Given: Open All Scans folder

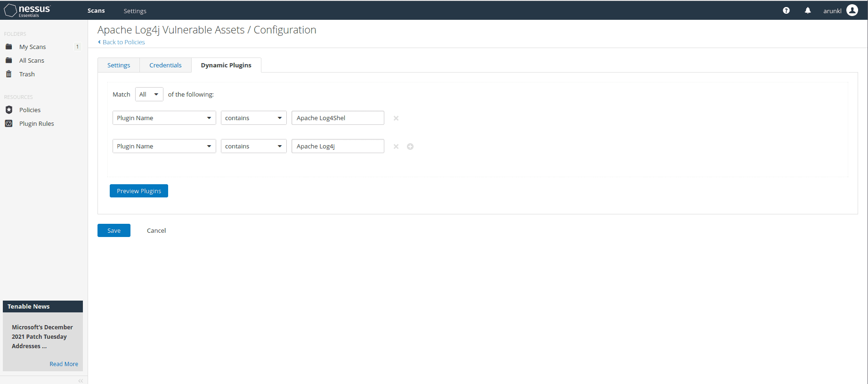Looking at the screenshot, I should click(x=32, y=60).
